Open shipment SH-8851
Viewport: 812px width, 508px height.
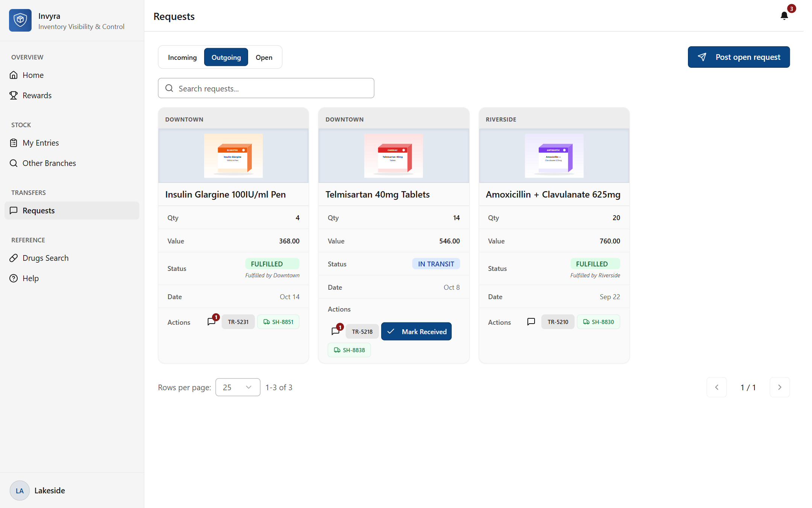tap(278, 322)
